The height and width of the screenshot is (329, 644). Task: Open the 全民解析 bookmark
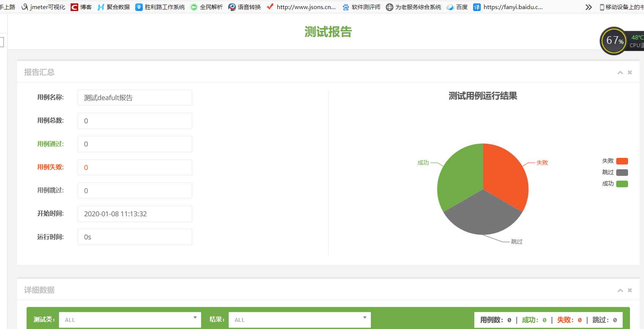pos(207,7)
